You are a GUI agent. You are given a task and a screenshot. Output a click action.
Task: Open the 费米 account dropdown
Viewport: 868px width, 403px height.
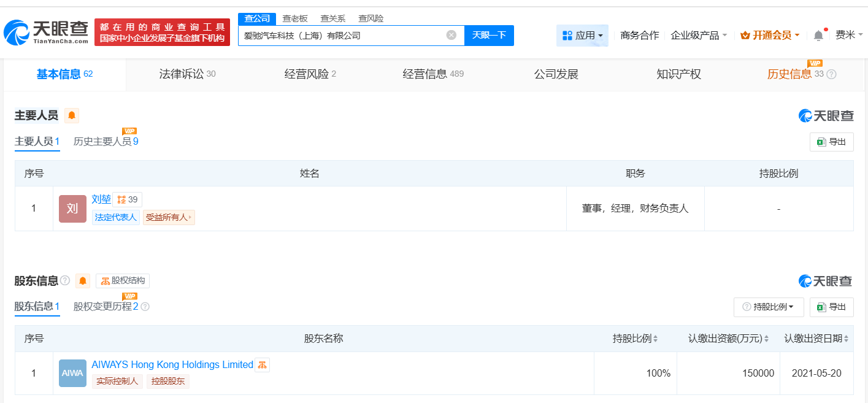[847, 36]
